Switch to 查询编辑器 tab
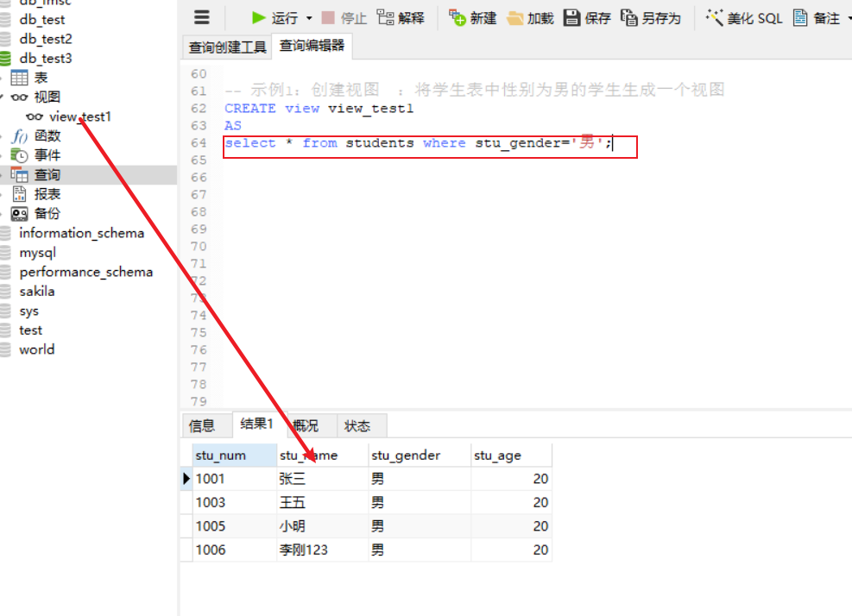852x616 pixels. click(x=312, y=46)
